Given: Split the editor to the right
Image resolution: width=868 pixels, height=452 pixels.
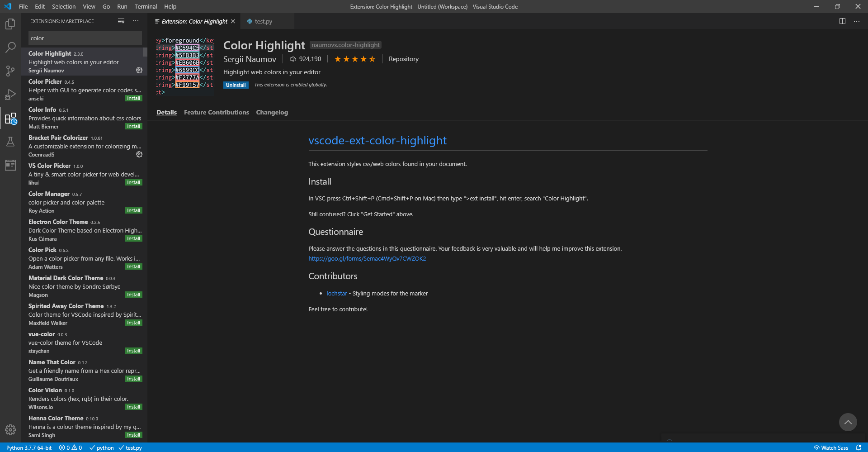Looking at the screenshot, I should click(842, 21).
